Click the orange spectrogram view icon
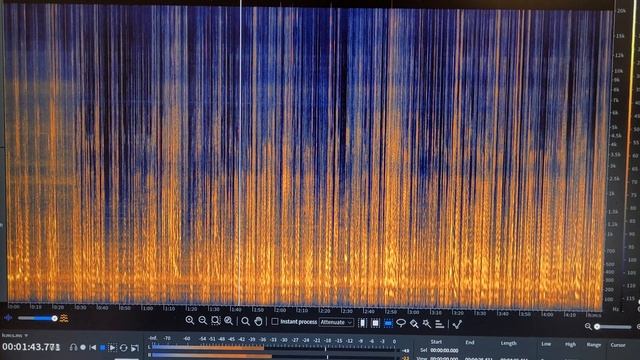The width and height of the screenshot is (640, 360). coord(64,318)
